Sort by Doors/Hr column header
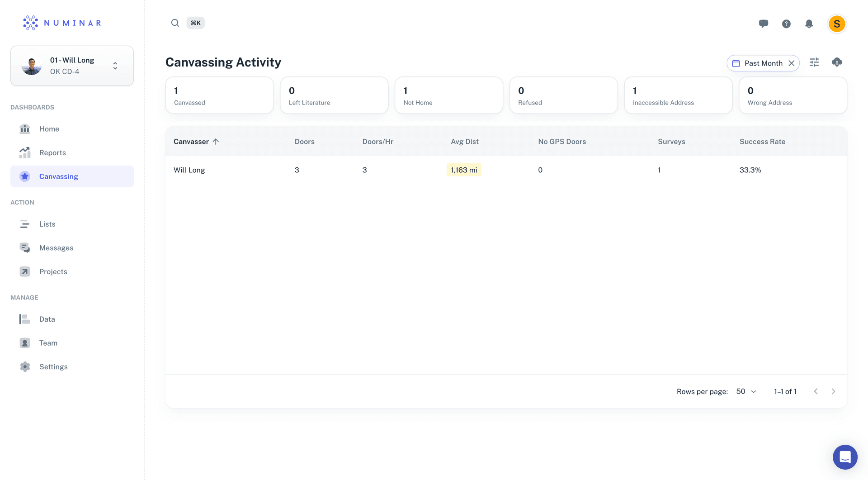868x480 pixels. pyautogui.click(x=378, y=142)
